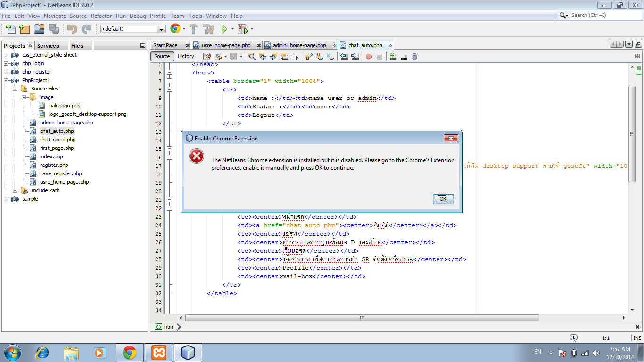This screenshot has width=644, height=362.
Task: Click the Open Project folder icon
Action: coord(39,29)
